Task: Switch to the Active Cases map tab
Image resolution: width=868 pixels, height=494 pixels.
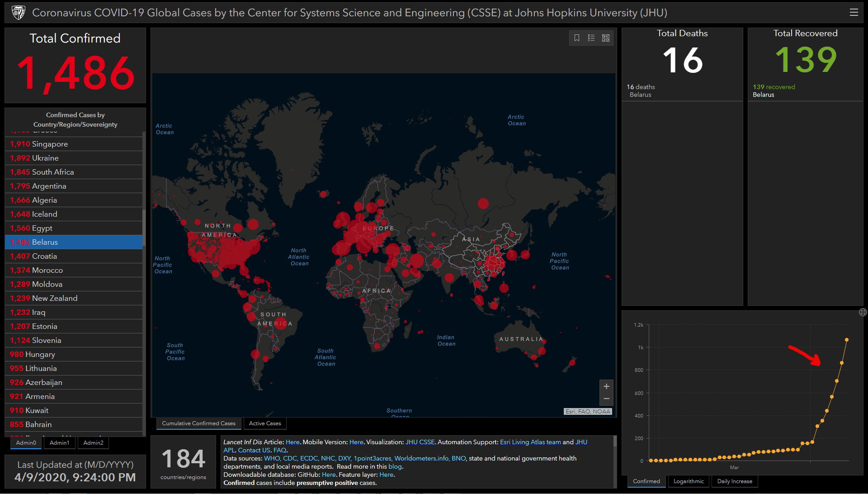Action: coord(265,423)
